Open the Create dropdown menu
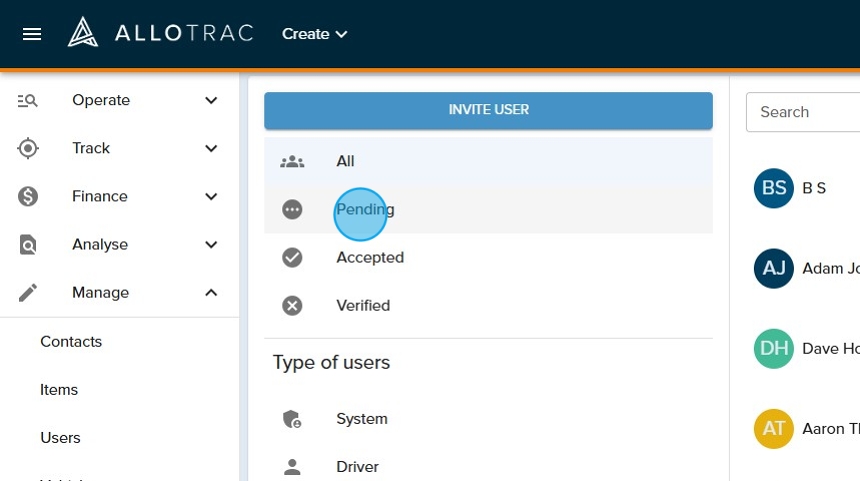Viewport: 860px width, 481px height. click(314, 34)
